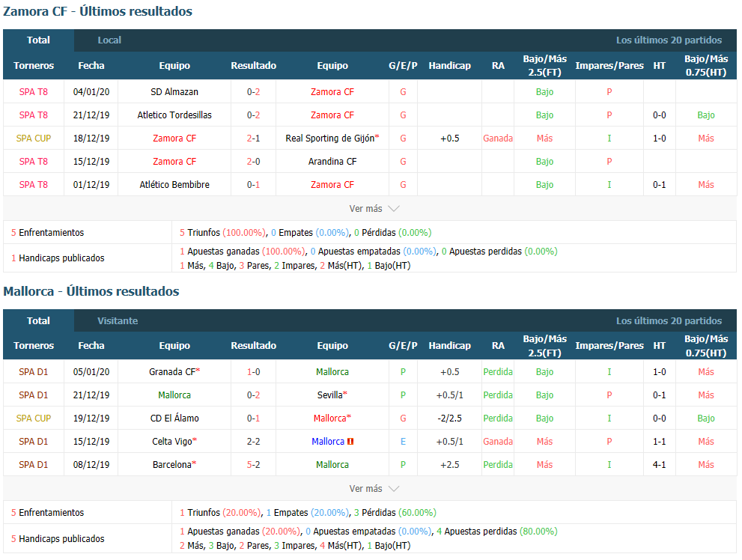Viewport: 742px width, 560px height.
Task: Click Mallorca in the 21/12/19 row
Action: point(174,395)
